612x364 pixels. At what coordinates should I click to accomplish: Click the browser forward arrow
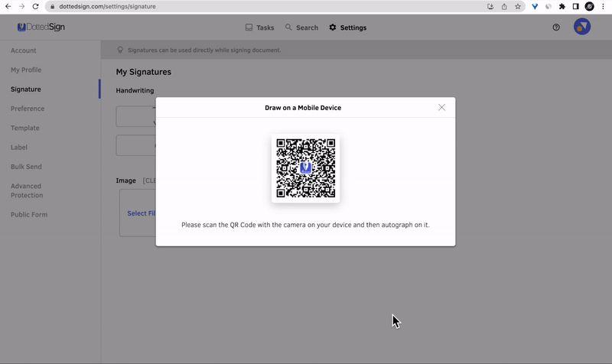21,6
